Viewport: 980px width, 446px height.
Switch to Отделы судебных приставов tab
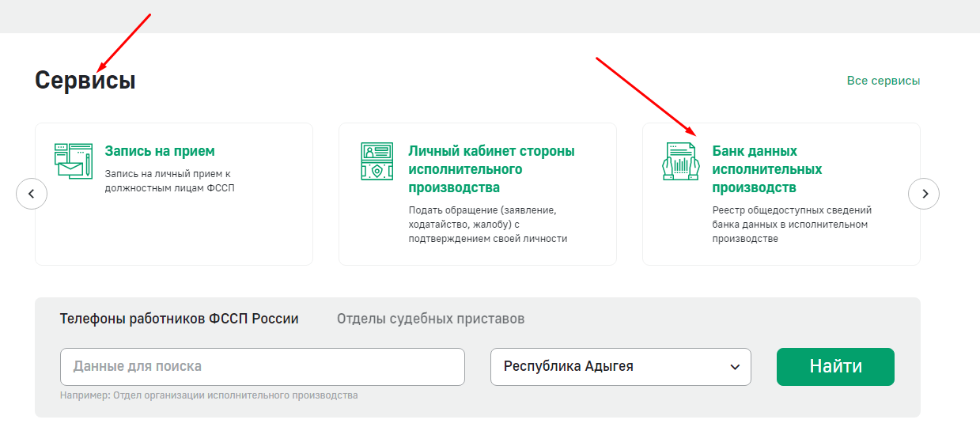click(x=430, y=319)
